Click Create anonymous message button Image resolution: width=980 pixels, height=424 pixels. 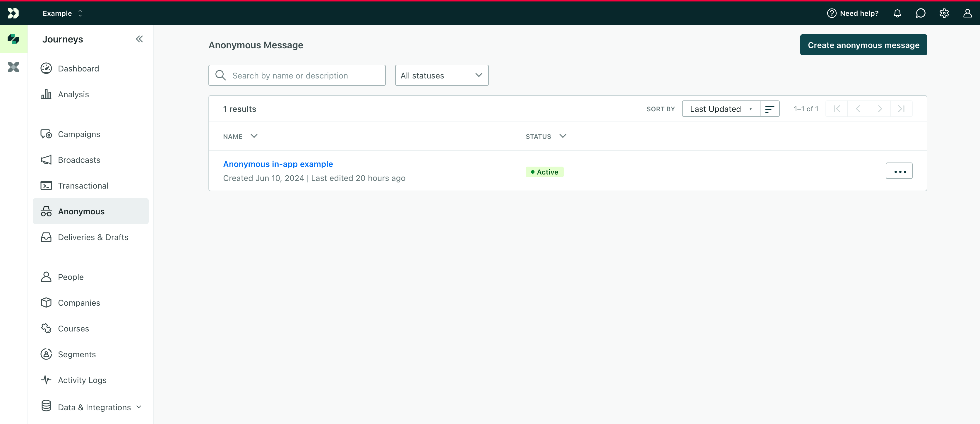(864, 45)
